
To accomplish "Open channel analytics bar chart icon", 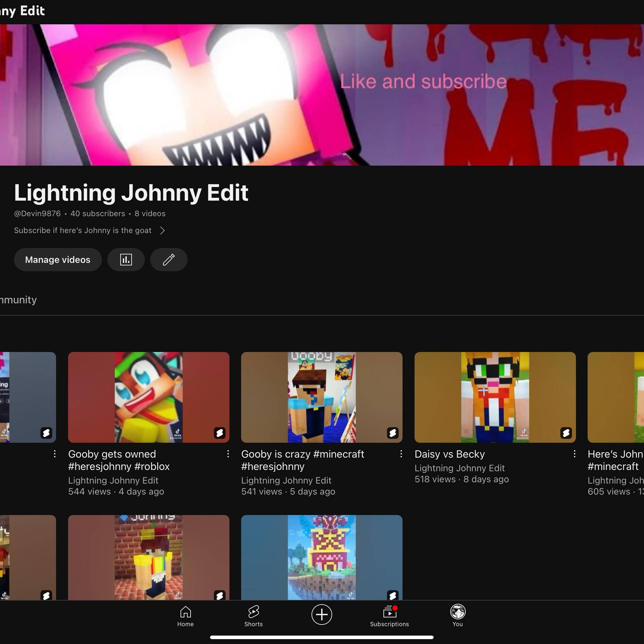I will click(x=126, y=259).
